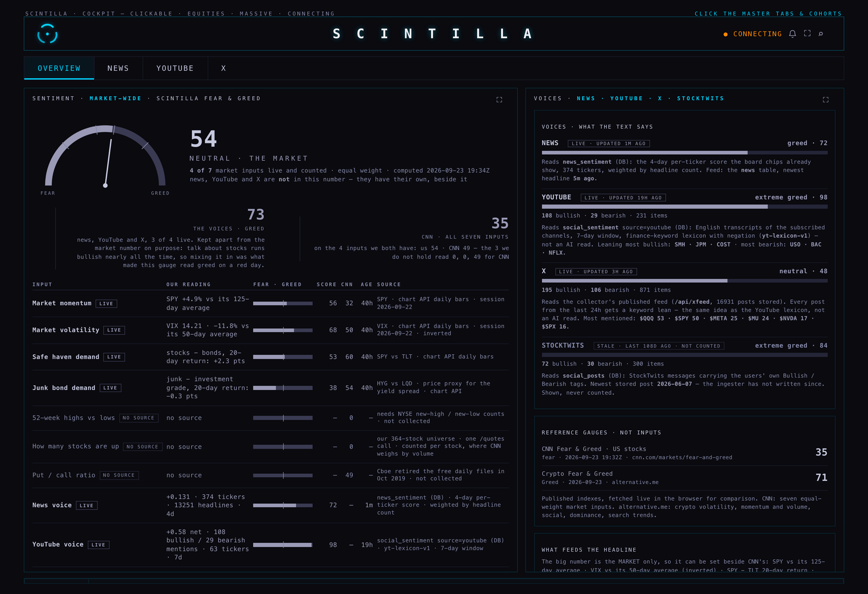Toggle fullscreen icon in header
868x594 pixels.
pyautogui.click(x=807, y=34)
